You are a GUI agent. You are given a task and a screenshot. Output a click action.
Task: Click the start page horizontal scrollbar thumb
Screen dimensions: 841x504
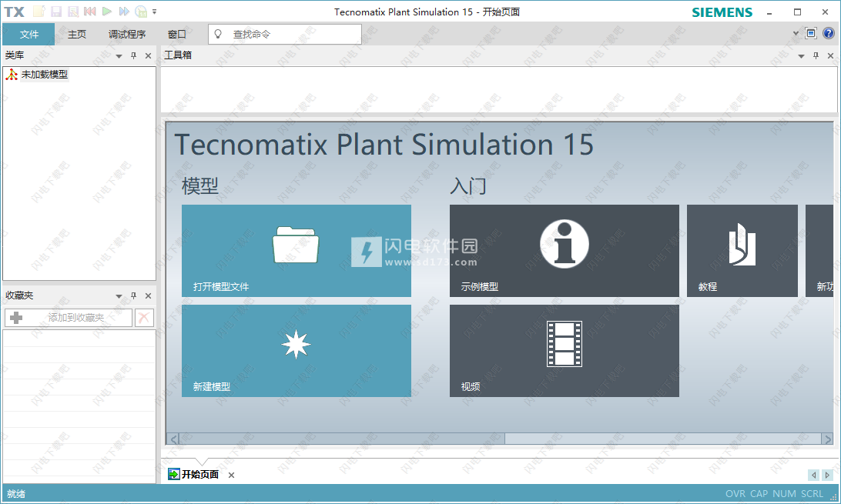[342, 439]
